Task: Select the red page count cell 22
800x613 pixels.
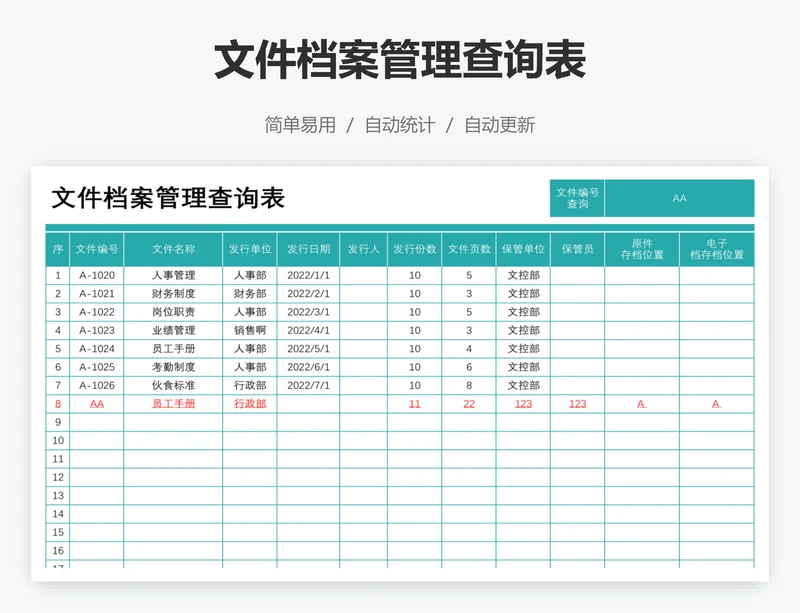Action: click(x=469, y=404)
